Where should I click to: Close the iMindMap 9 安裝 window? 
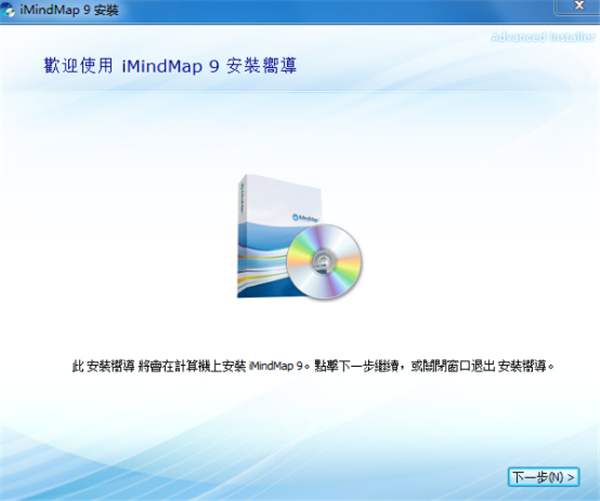[579, 6]
